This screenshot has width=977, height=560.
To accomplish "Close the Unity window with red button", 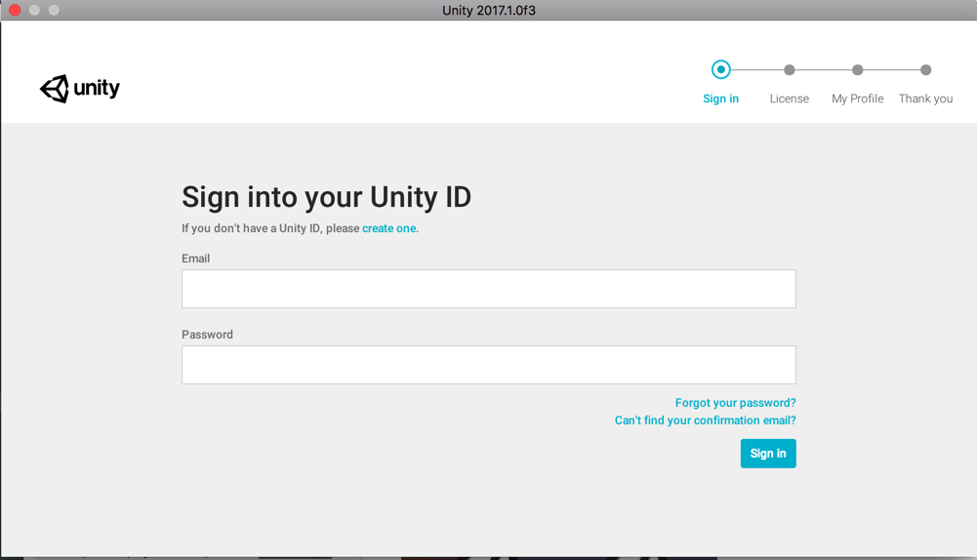I will pos(15,10).
